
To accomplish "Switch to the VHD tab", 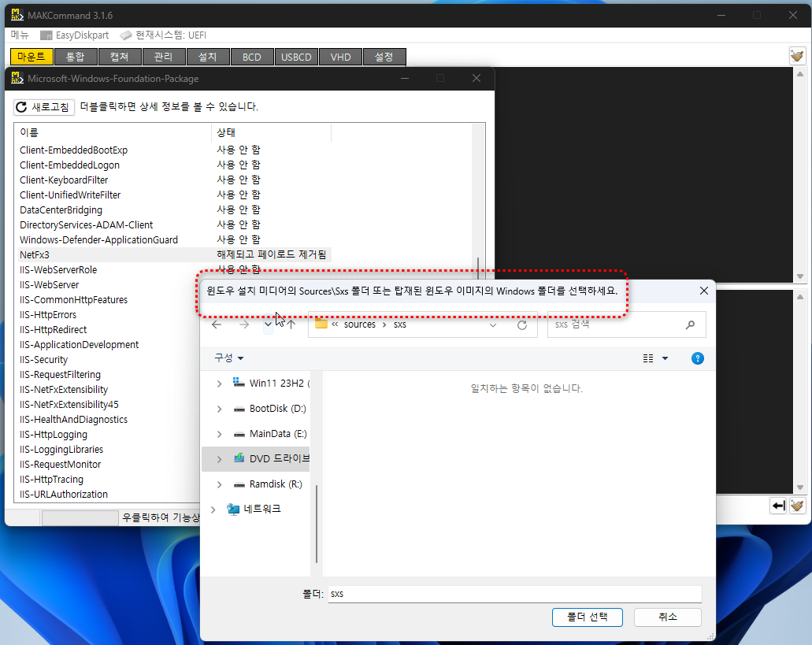I will (340, 57).
